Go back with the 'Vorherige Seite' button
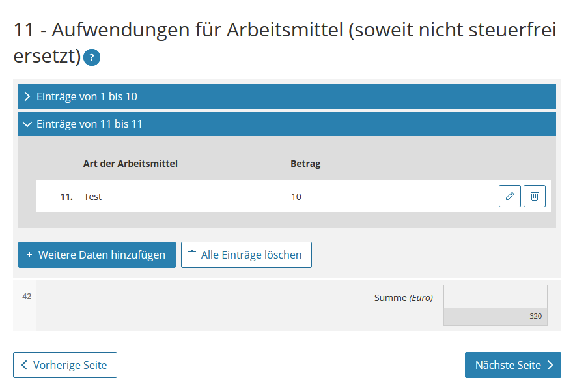This screenshot has height=391, width=588. (x=65, y=365)
